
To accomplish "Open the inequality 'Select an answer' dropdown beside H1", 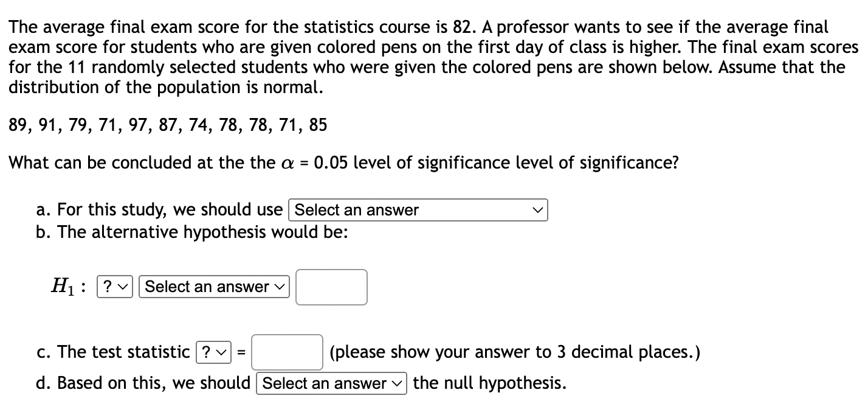I will [213, 287].
